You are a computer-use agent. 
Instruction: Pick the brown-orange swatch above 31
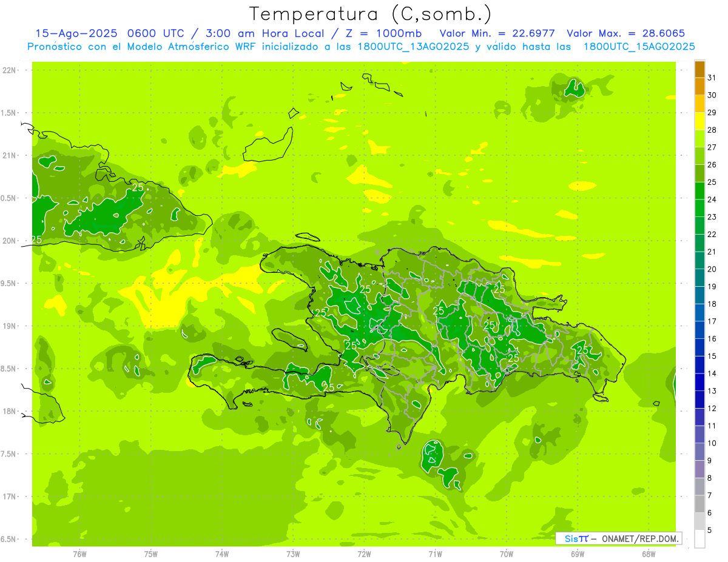pos(699,69)
